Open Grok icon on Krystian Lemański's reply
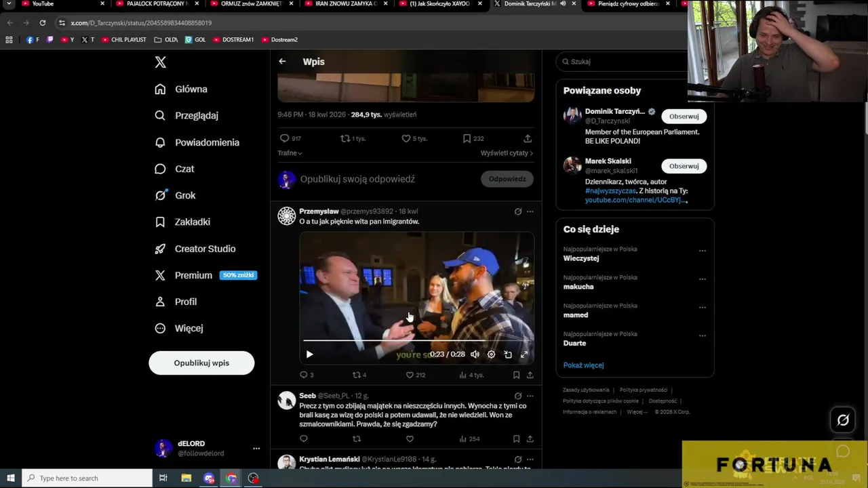The width and height of the screenshot is (868, 488). [518, 460]
